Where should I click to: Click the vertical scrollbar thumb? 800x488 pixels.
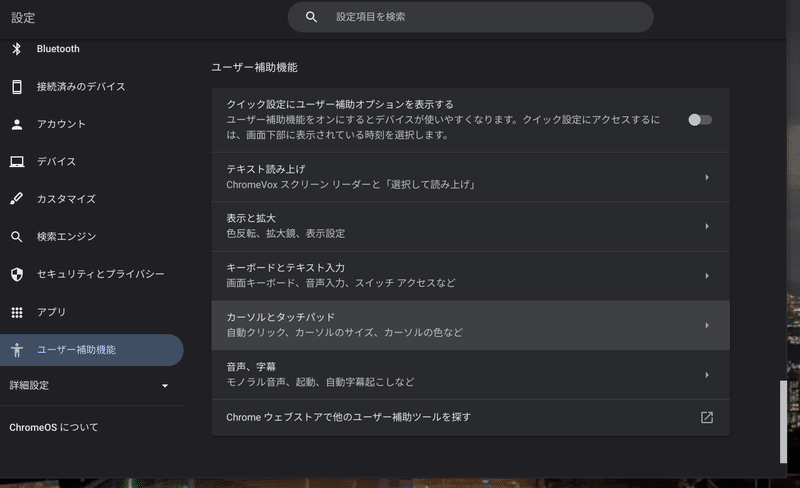coord(783,422)
